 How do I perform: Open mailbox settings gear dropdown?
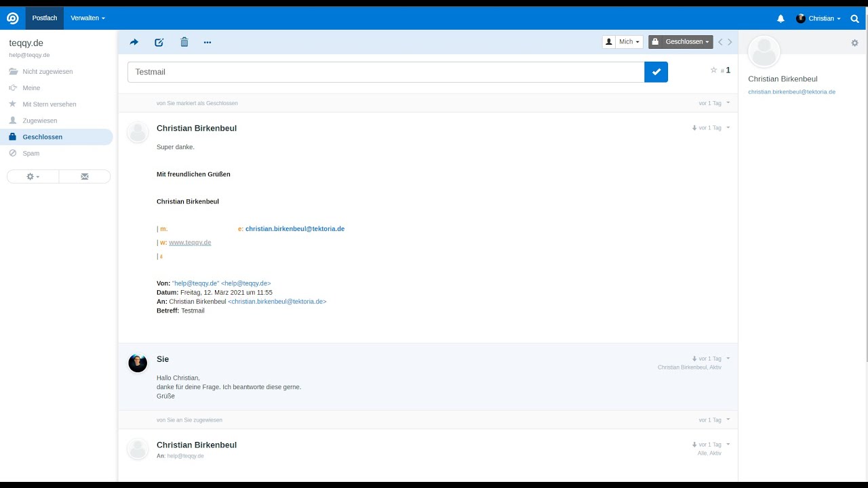[x=33, y=176]
